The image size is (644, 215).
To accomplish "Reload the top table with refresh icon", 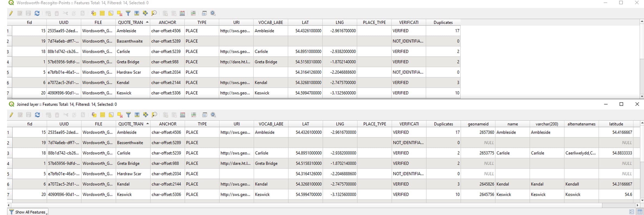I will click(x=37, y=13).
